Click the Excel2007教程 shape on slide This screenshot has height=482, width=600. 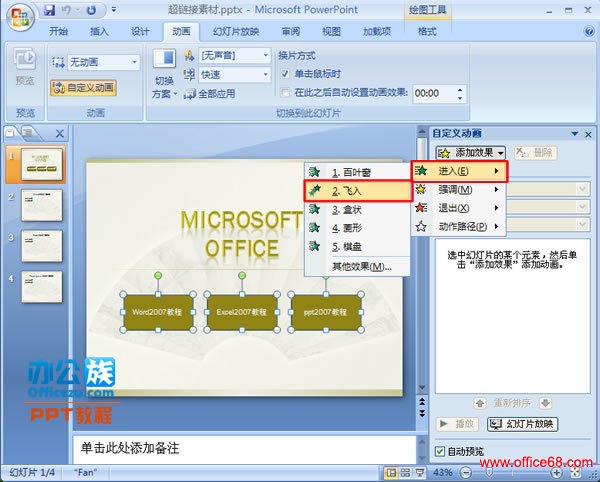tap(242, 312)
